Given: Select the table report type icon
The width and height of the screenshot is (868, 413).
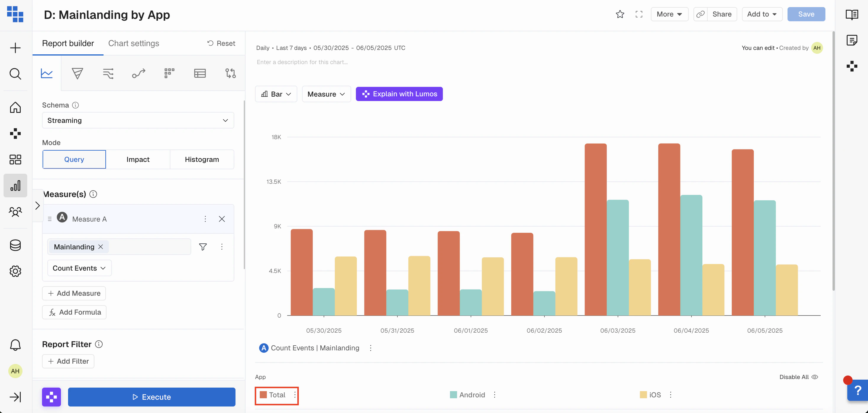Looking at the screenshot, I should click(x=200, y=73).
